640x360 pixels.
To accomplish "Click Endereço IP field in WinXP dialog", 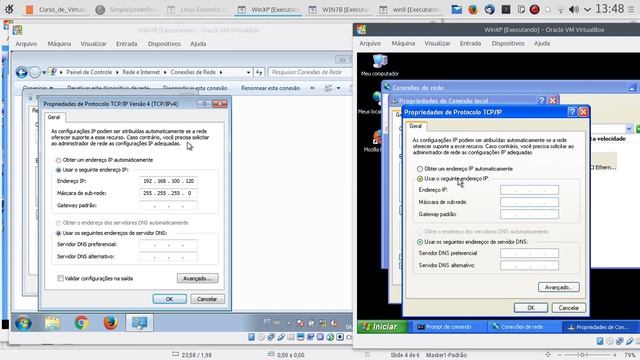I will point(529,190).
